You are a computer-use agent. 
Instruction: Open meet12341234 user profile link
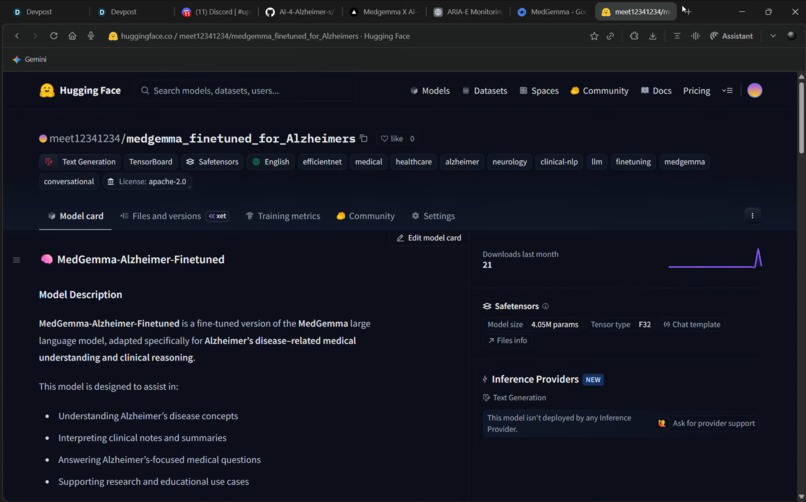coord(84,138)
